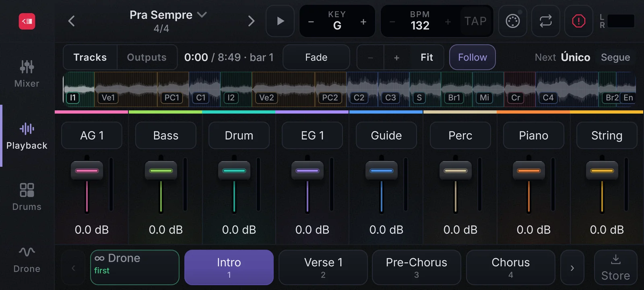Select the Segue transition option

(615, 57)
